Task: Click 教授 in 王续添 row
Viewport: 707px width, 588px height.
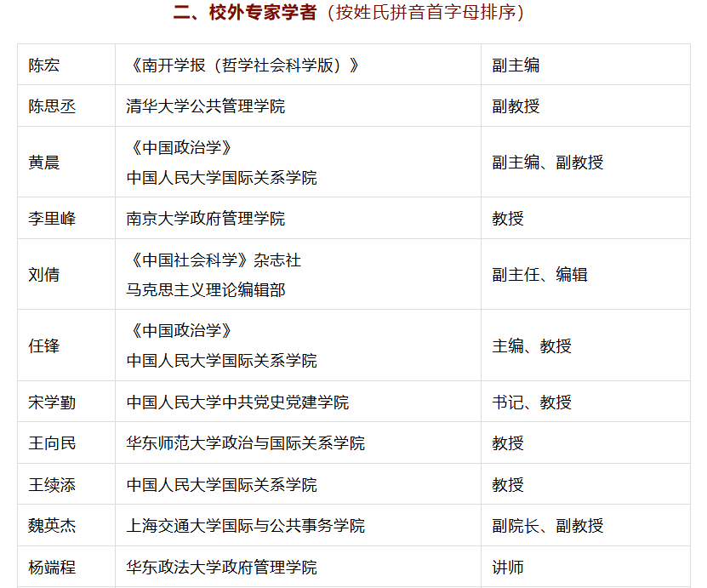Action: point(508,485)
